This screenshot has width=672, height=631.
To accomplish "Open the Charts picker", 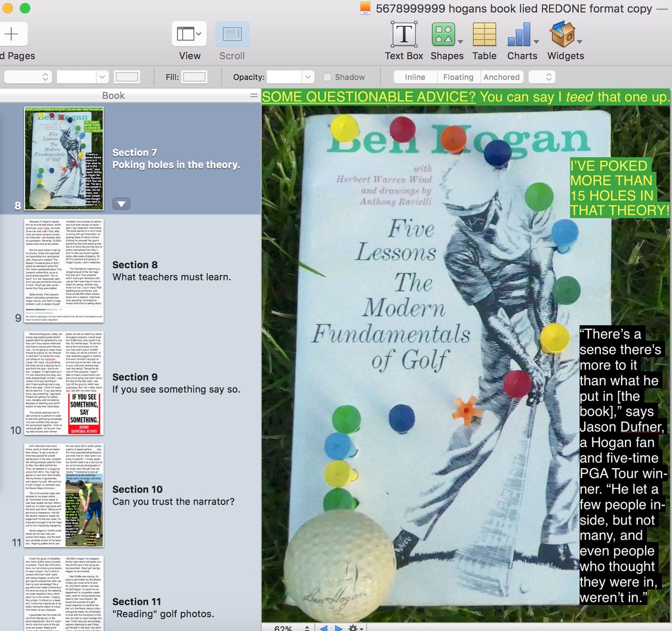I will [x=519, y=35].
